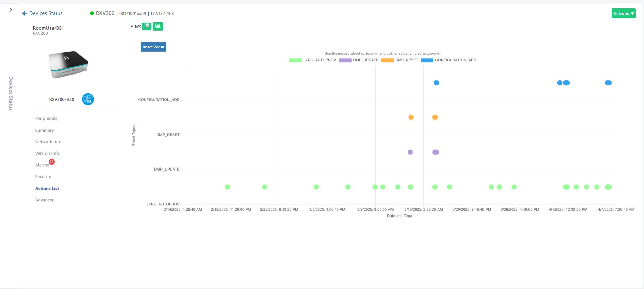Viewport: 644px width, 289px height.
Task: Go back via Devices Status link
Action: (46, 13)
